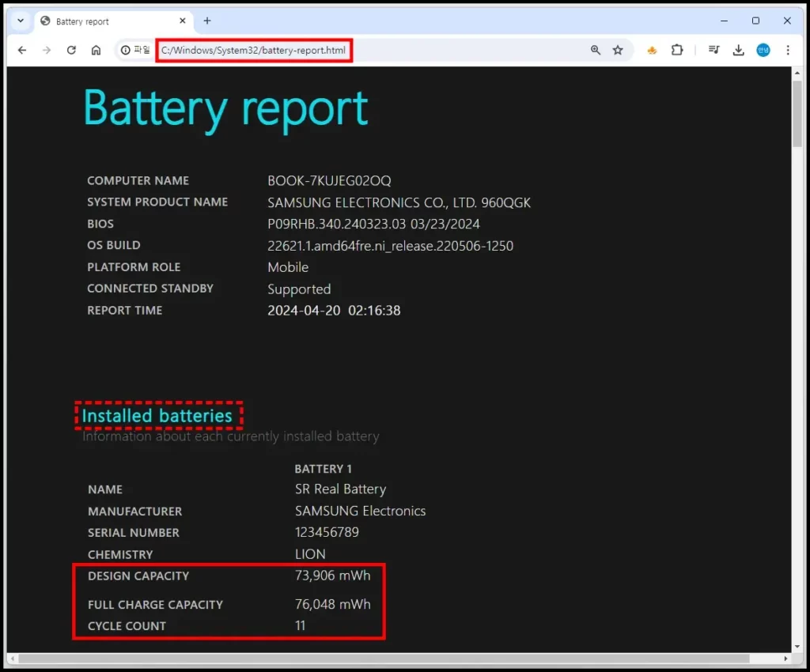810x672 pixels.
Task: Click the chemistry value 'LION'
Action: tap(310, 554)
